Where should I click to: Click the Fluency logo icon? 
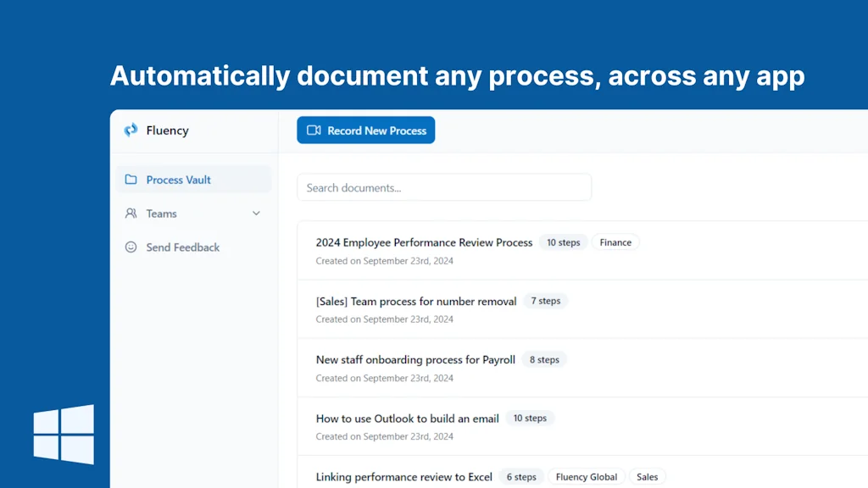131,130
